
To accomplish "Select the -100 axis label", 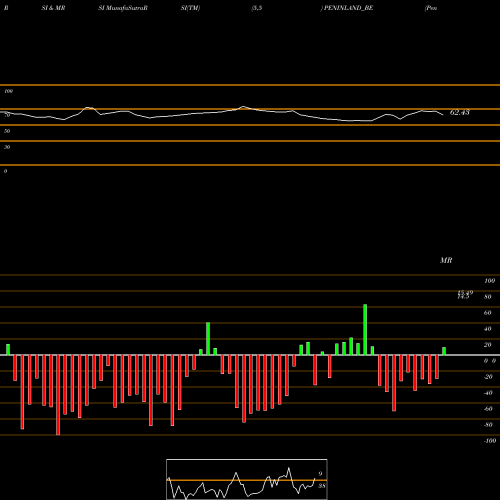I will click(x=490, y=441).
